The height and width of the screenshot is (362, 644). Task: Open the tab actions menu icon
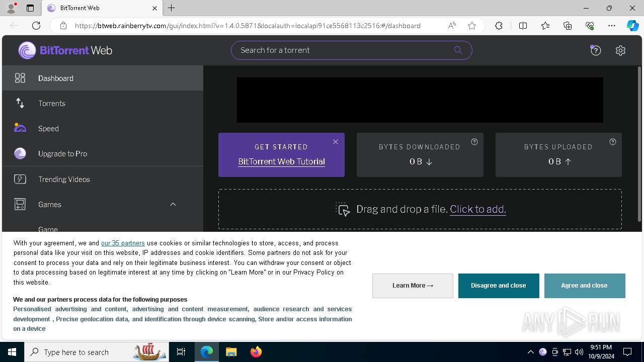click(x=30, y=8)
